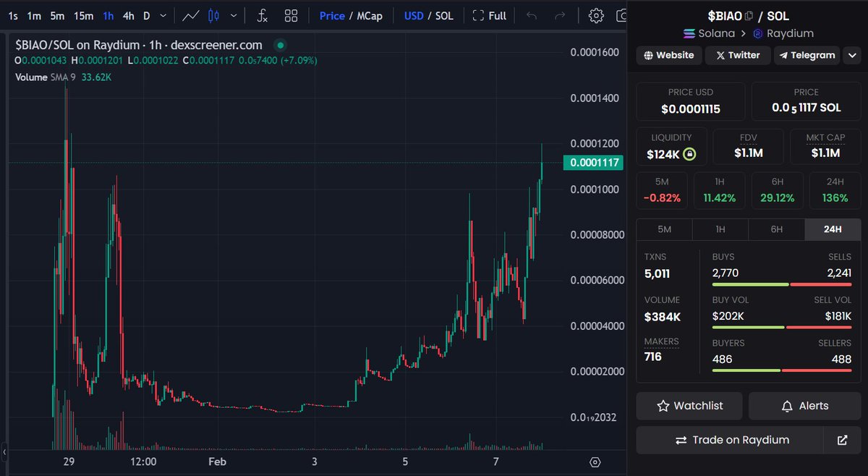Click the MKT CAP $1.1M box
868x476 pixels.
[825, 146]
